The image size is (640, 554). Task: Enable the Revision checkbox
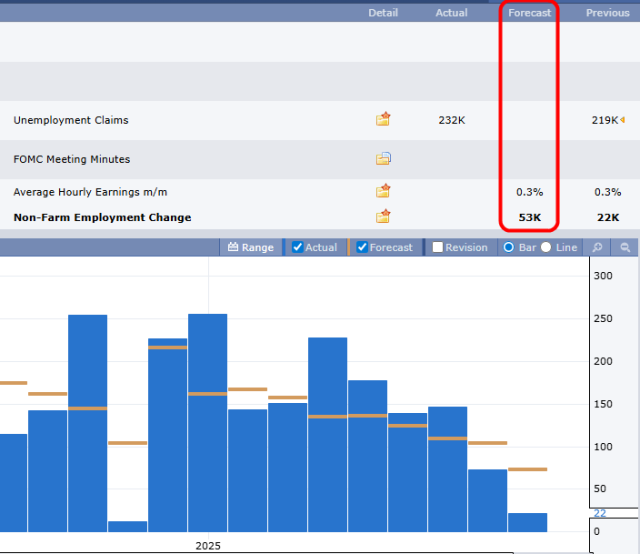tap(437, 247)
